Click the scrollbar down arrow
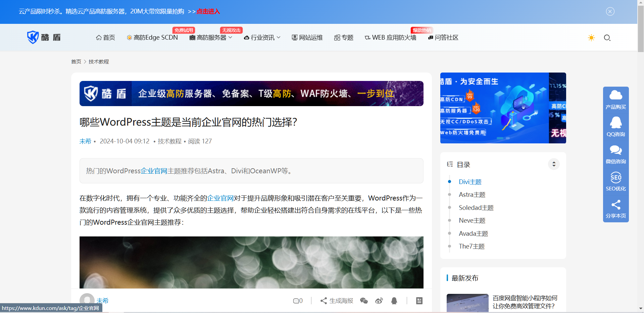Viewport: 644px width, 313px height. tap(641, 308)
